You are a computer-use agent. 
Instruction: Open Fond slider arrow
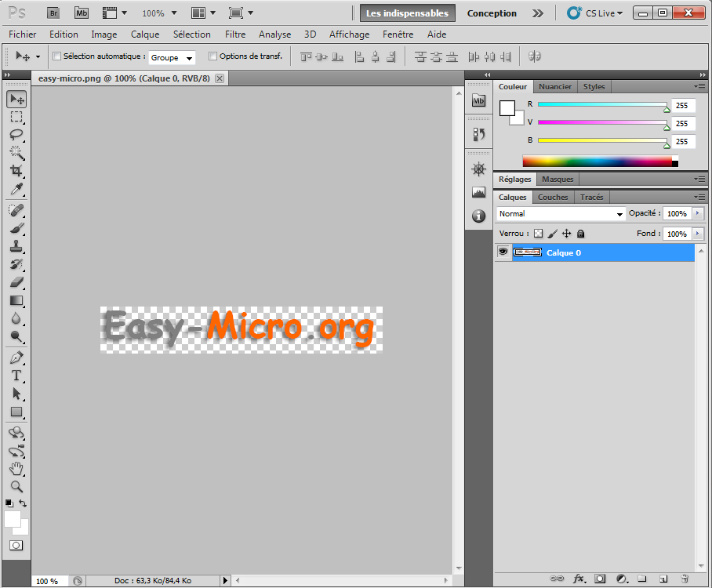coord(697,234)
